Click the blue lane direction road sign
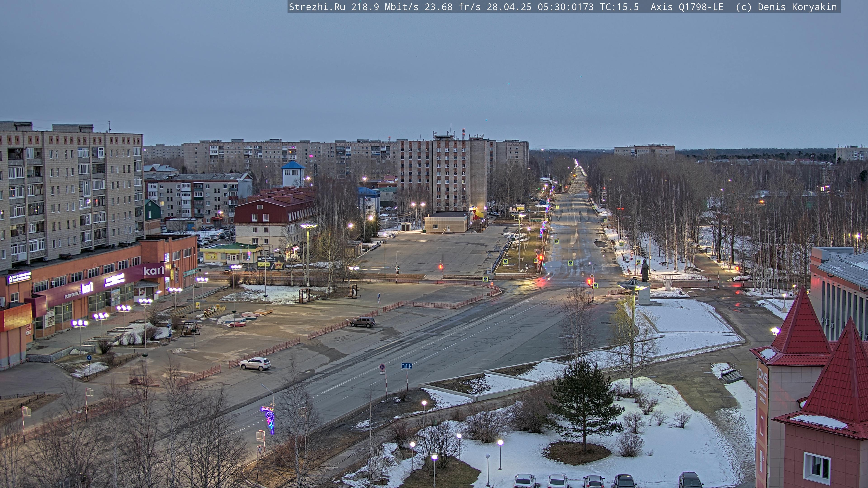The width and height of the screenshot is (868, 488). coord(407,365)
